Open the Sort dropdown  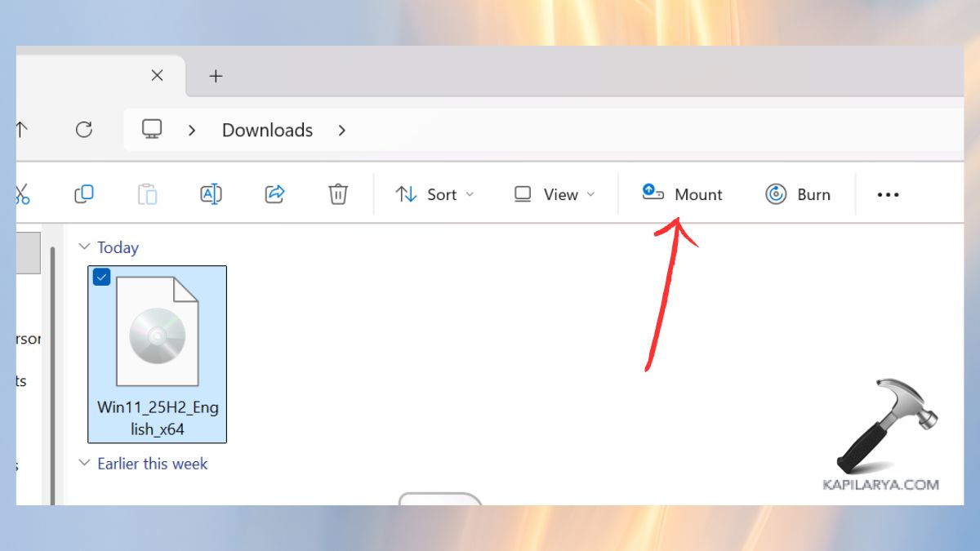pos(434,194)
